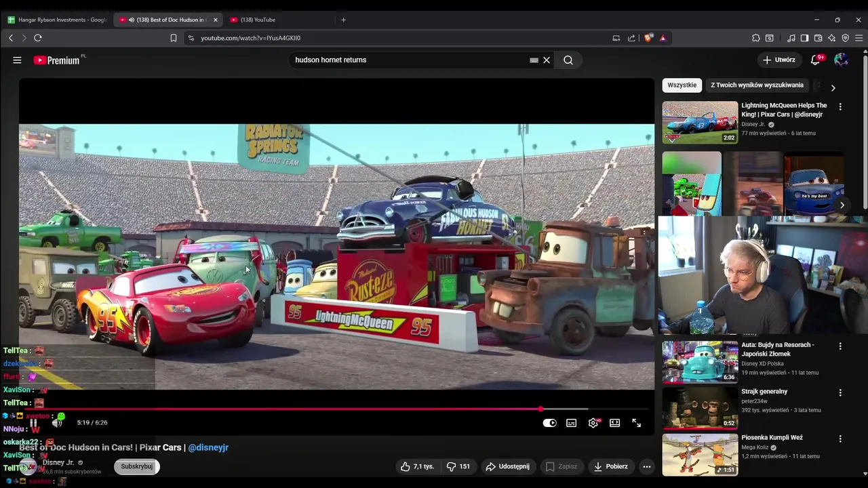Image resolution: width=868 pixels, height=488 pixels.
Task: Switch to Hangar Rybson Investments tab
Action: point(57,20)
